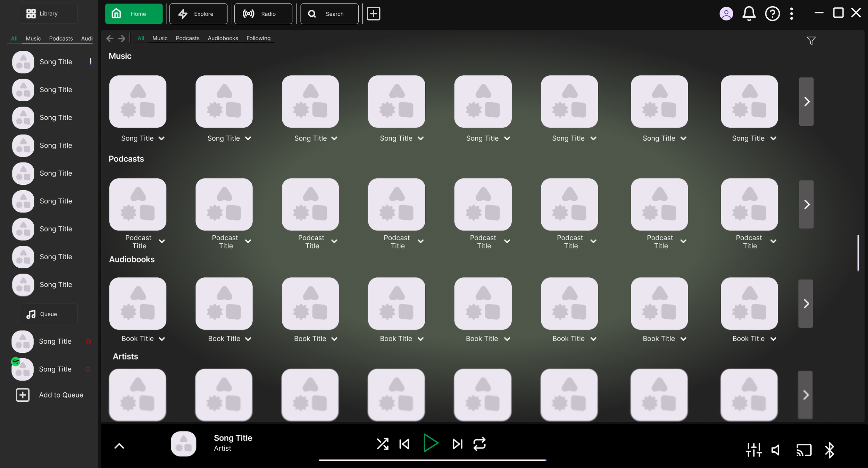Viewport: 868px width, 468px height.
Task: Expand the first Song Title dropdown chevron
Action: 162,138
